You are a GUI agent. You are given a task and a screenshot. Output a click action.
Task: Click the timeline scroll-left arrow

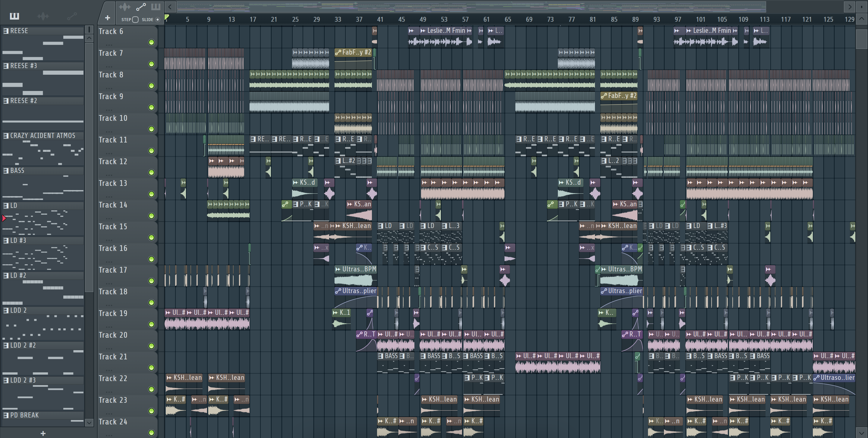point(170,7)
